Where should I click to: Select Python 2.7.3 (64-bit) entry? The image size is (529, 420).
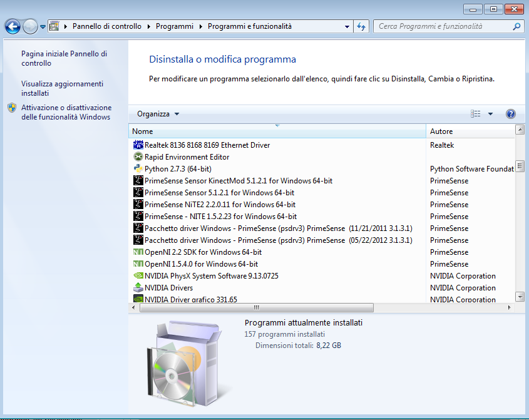click(x=178, y=168)
